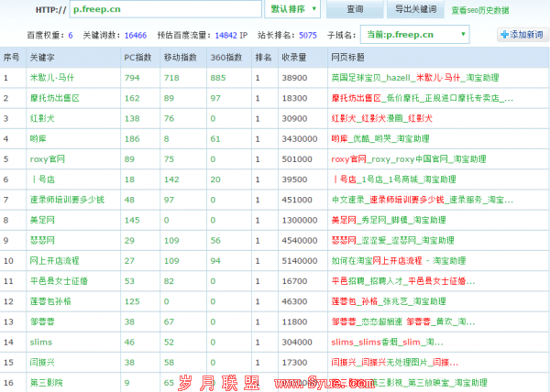The height and width of the screenshot is (392, 550).
Task: Click Baidu weight value 6
Action: coord(71,36)
